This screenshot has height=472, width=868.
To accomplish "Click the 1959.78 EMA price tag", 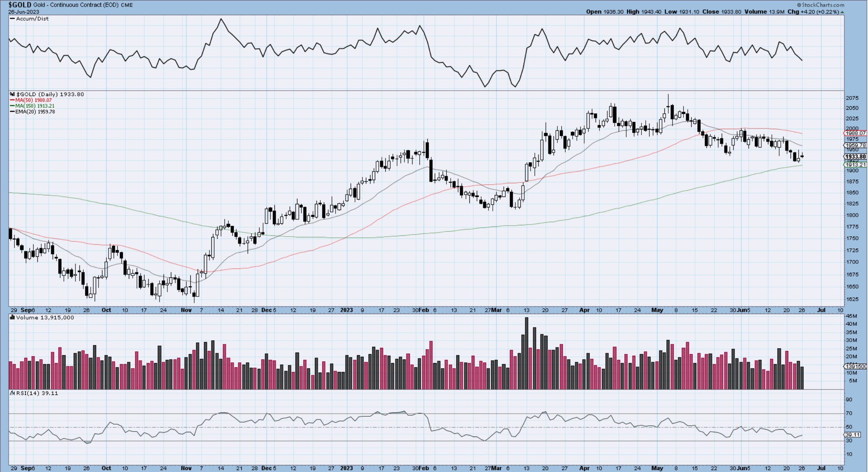I will click(855, 145).
